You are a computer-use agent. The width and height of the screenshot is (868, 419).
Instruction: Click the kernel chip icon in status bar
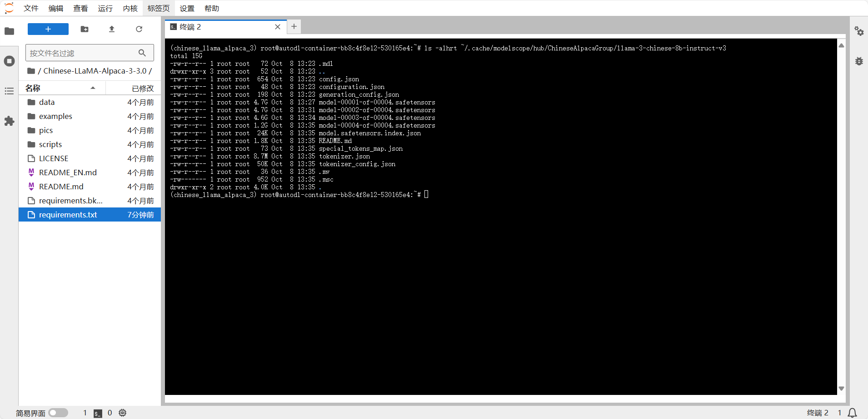point(123,413)
